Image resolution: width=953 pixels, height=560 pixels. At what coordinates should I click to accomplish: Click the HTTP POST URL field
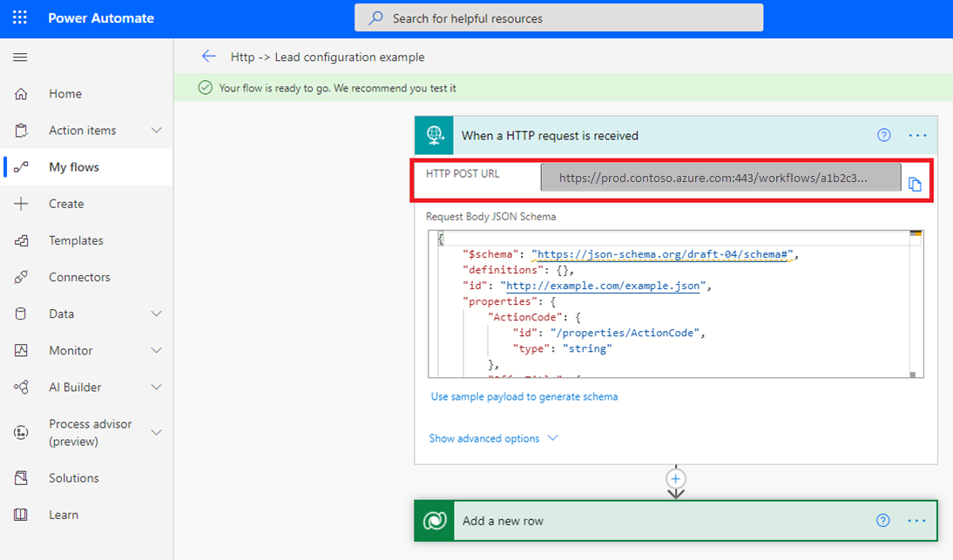point(720,178)
